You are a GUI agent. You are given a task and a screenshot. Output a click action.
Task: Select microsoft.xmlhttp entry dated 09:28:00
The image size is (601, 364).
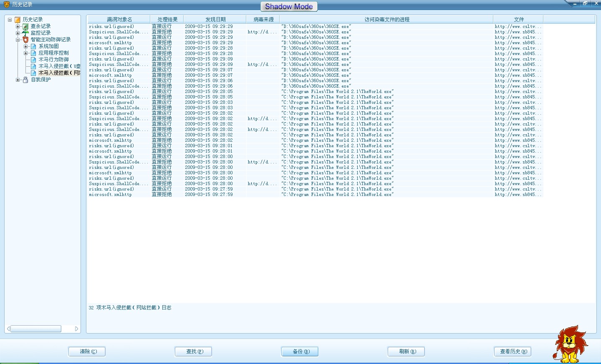tap(315, 173)
